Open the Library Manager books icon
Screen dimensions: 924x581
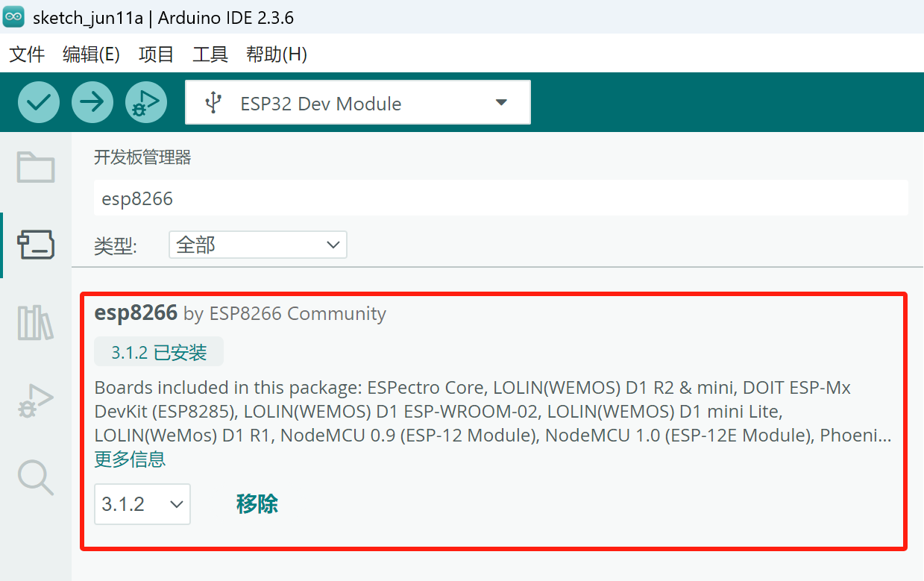pos(36,322)
